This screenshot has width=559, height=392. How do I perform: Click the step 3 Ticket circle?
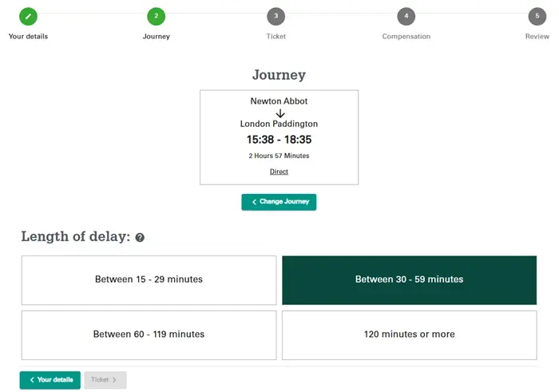coord(276,17)
